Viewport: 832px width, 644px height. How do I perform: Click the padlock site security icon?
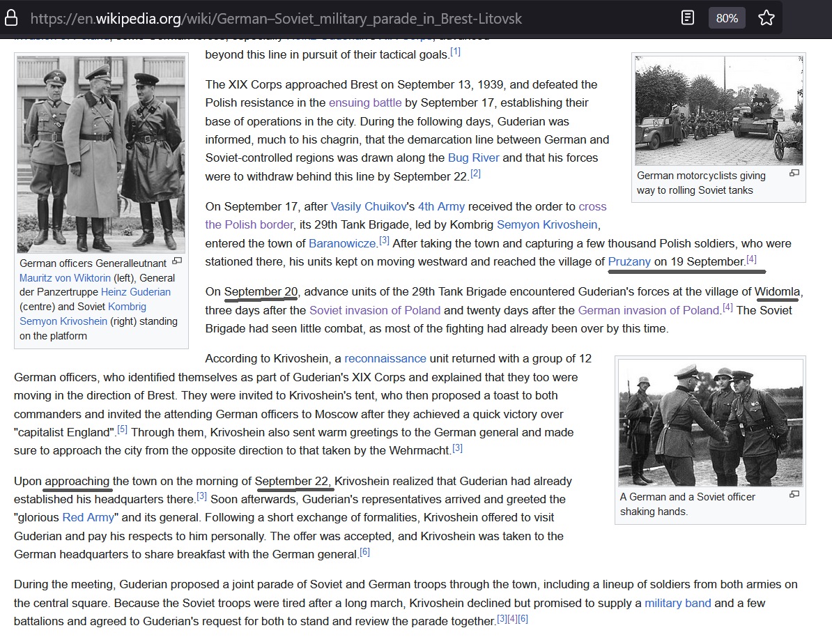(11, 19)
